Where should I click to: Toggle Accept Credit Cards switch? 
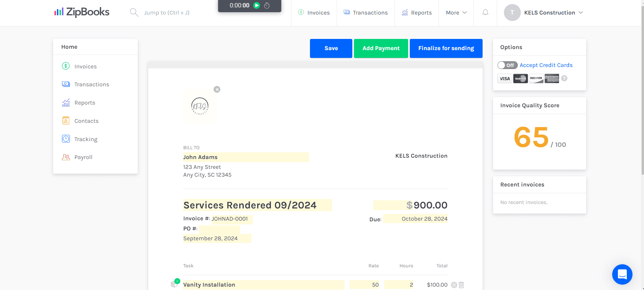click(507, 65)
